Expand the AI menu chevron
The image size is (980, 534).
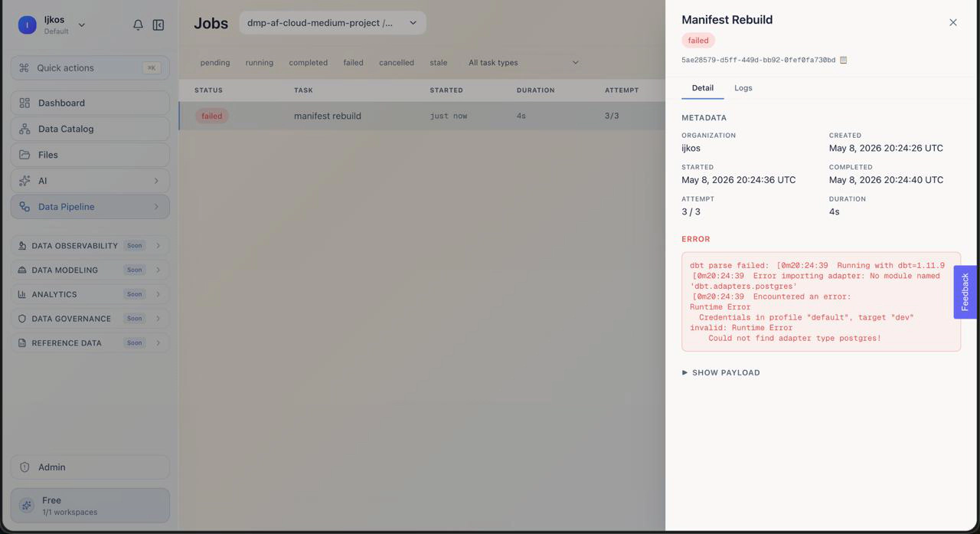[156, 181]
